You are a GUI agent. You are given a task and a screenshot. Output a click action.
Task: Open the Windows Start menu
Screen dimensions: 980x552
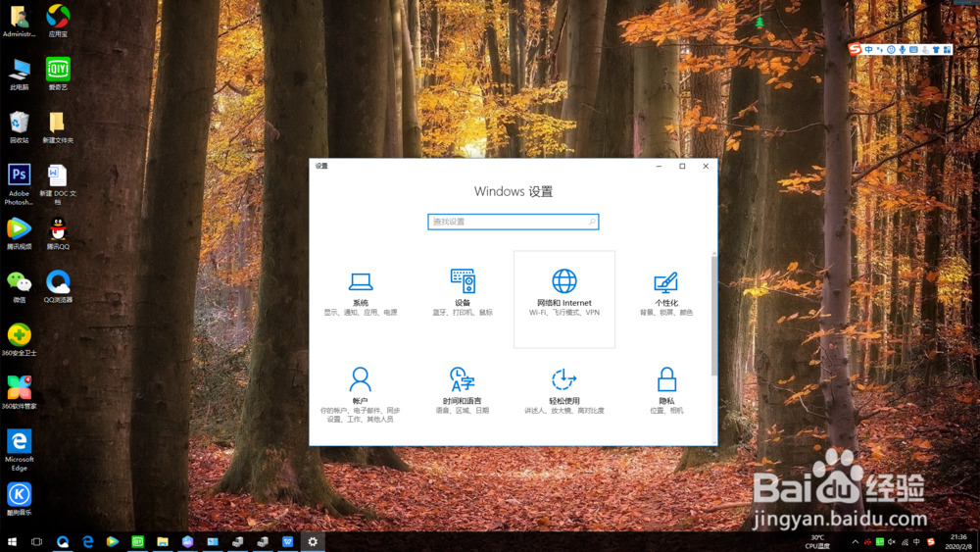point(12,542)
